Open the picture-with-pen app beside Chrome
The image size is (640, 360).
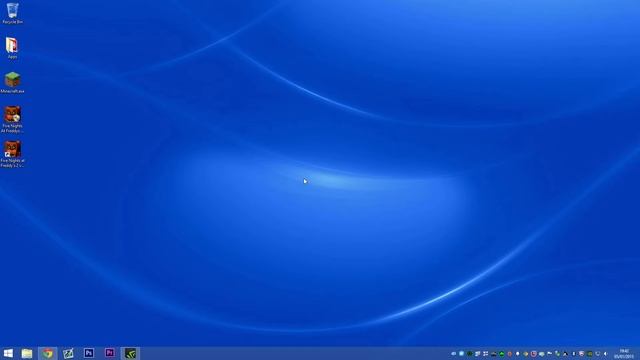(x=68, y=353)
